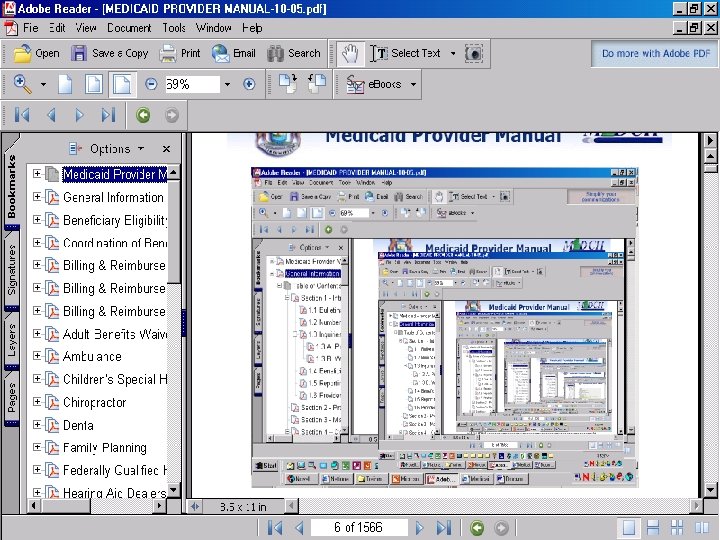Activate the Hand tool
The height and width of the screenshot is (540, 720).
coord(350,54)
